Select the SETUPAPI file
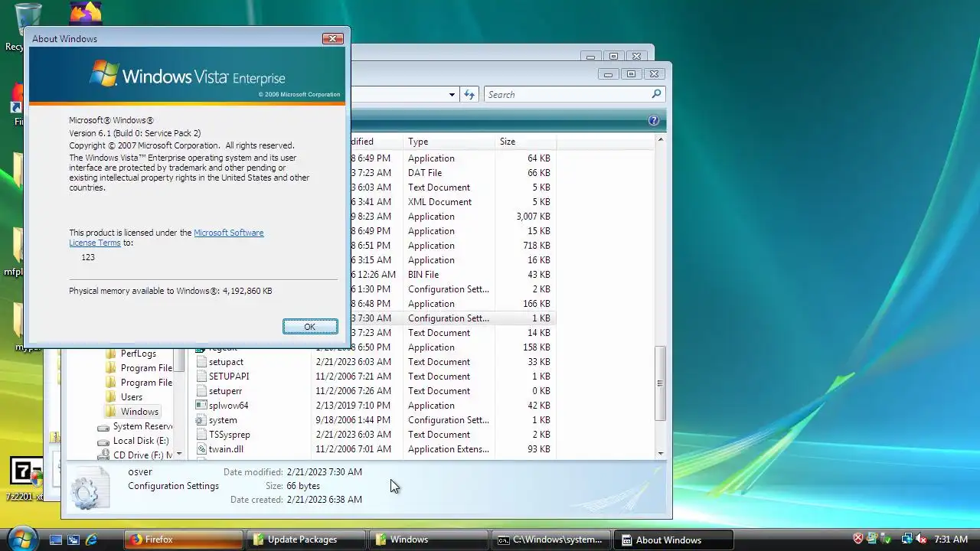Screen dimensions: 980x551 pyautogui.click(x=229, y=377)
